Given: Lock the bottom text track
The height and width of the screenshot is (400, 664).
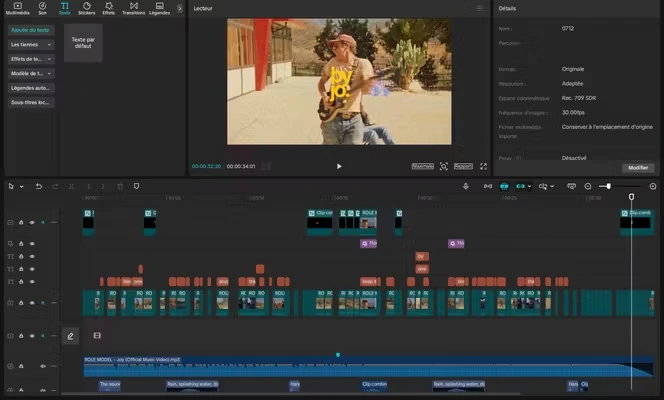Looking at the screenshot, I should click(21, 282).
